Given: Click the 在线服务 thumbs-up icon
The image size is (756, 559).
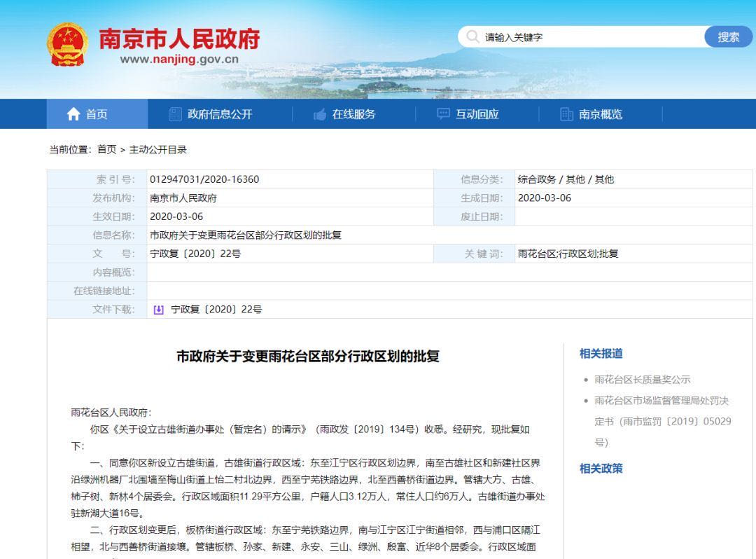Looking at the screenshot, I should coord(320,114).
